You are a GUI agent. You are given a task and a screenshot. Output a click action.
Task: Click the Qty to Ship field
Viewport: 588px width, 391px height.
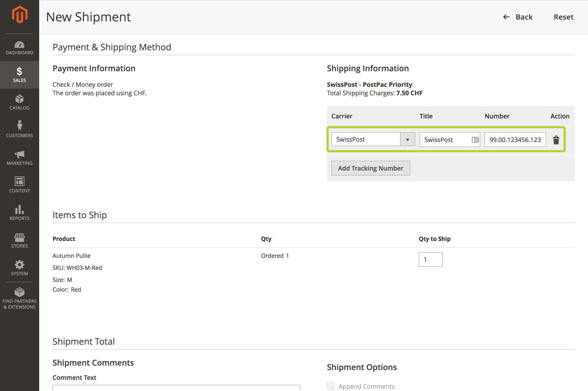point(430,260)
